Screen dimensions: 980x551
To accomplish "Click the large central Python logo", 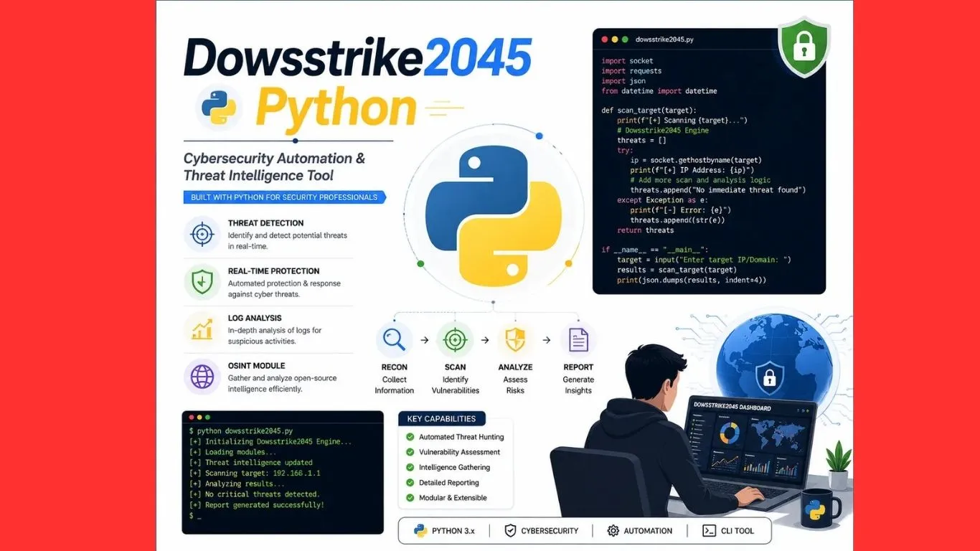I will pos(492,215).
